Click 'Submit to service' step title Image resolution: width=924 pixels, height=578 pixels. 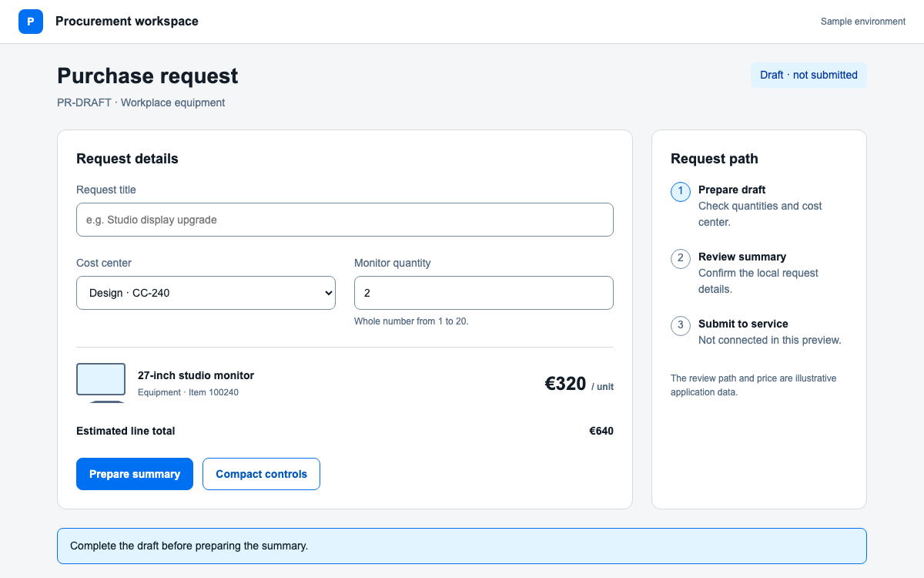coord(743,324)
